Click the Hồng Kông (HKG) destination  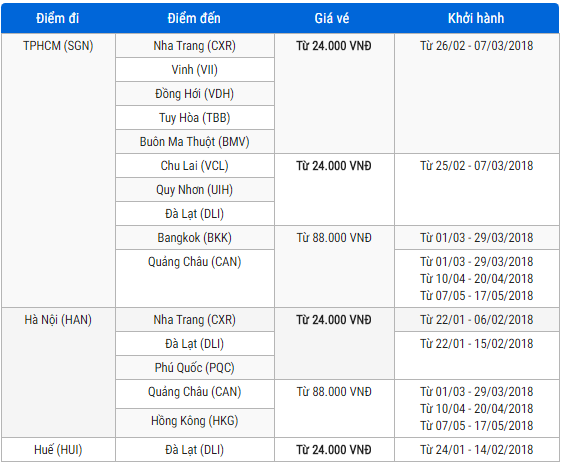coord(195,421)
